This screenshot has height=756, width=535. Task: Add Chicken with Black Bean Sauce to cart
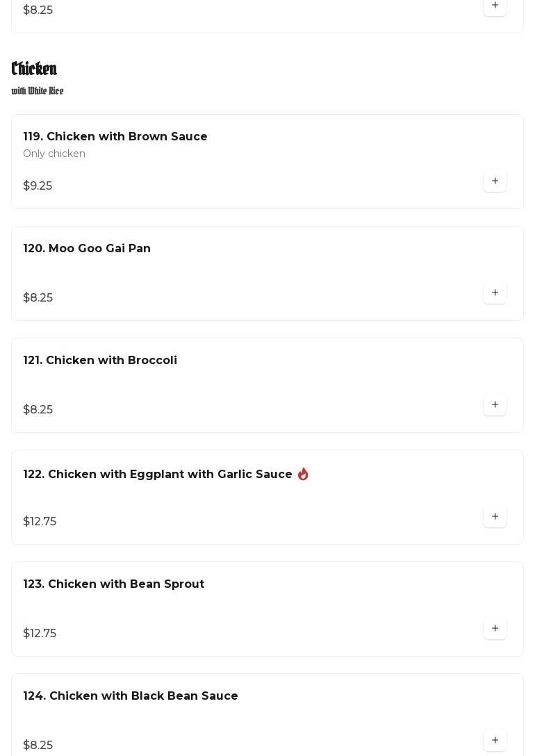[495, 740]
